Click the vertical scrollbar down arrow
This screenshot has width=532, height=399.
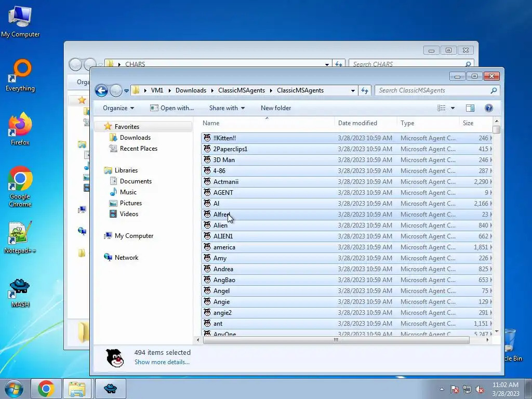point(497,331)
